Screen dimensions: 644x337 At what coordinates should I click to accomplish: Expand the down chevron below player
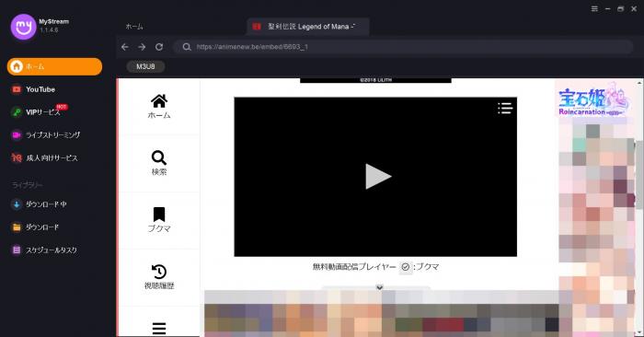coord(379,287)
